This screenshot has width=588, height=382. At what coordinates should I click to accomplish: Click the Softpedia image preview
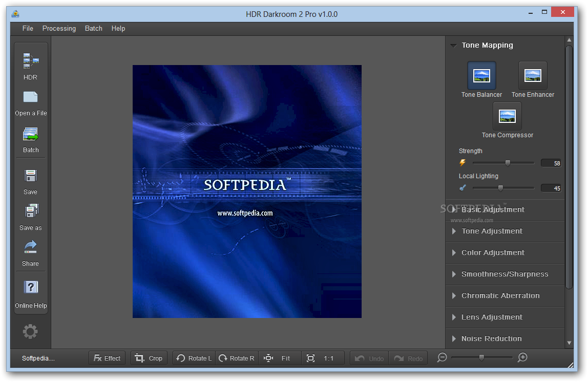(x=247, y=192)
